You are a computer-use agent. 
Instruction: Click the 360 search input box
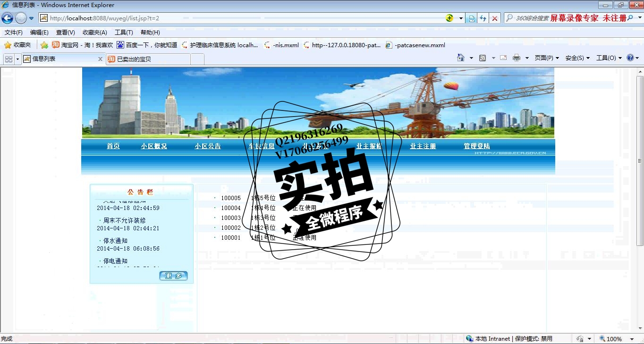[564, 18]
